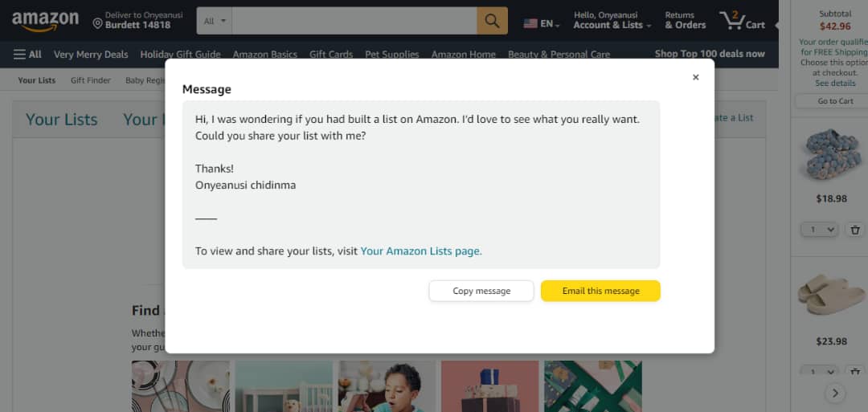Select Very Merry Deals menu item
868x412 pixels.
click(x=91, y=54)
